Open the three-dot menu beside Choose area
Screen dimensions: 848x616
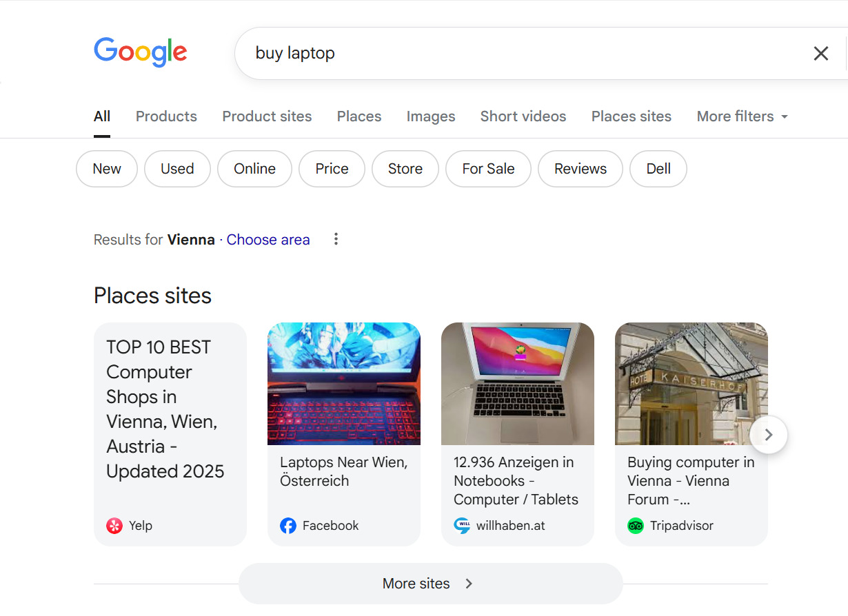[336, 239]
